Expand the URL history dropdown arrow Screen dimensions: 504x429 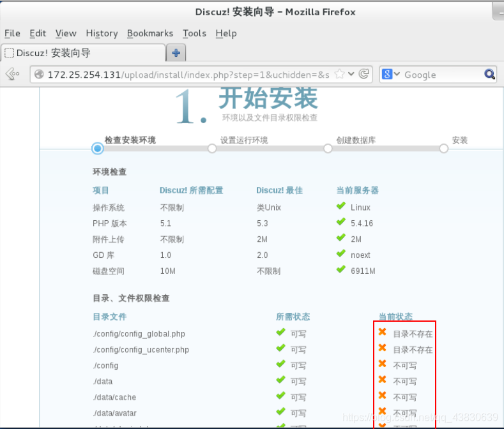(351, 74)
